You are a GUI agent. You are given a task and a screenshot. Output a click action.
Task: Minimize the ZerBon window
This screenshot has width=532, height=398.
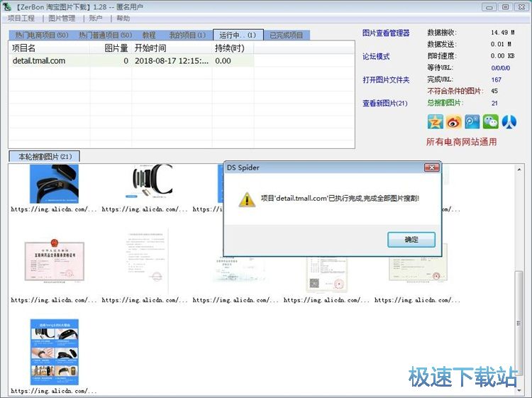tap(489, 7)
